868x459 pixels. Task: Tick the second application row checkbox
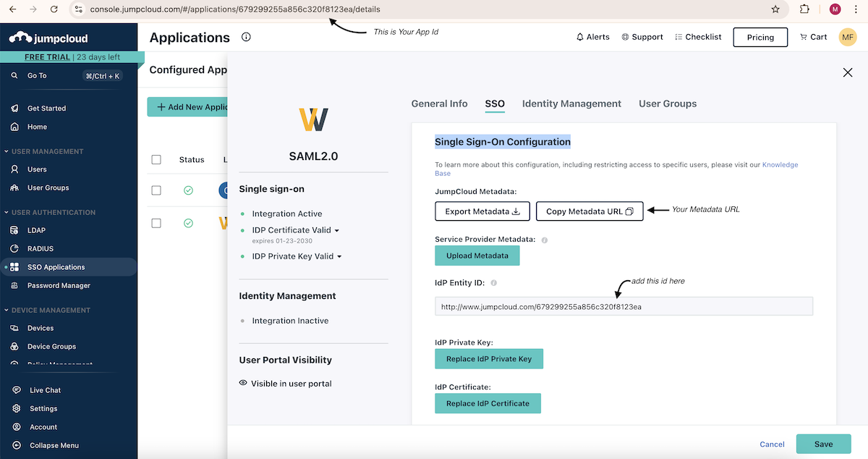click(x=156, y=223)
